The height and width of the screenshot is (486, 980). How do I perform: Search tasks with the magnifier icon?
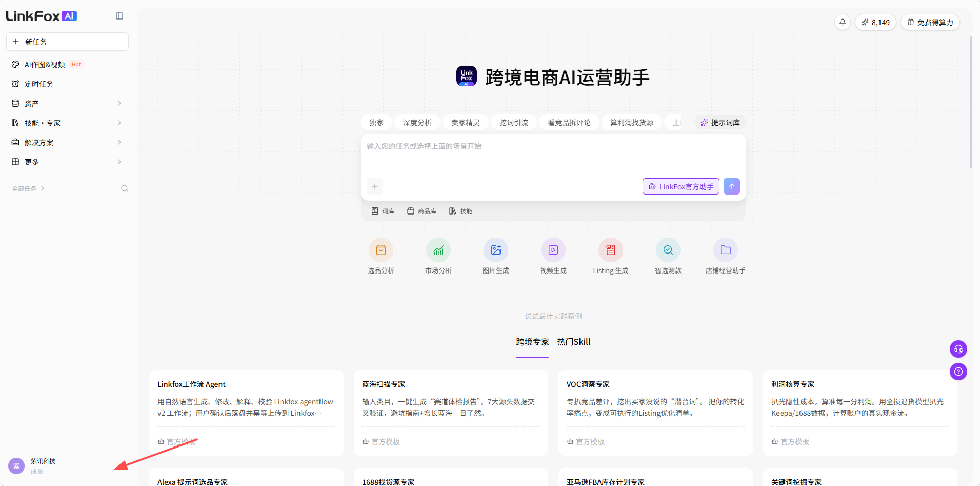[125, 188]
